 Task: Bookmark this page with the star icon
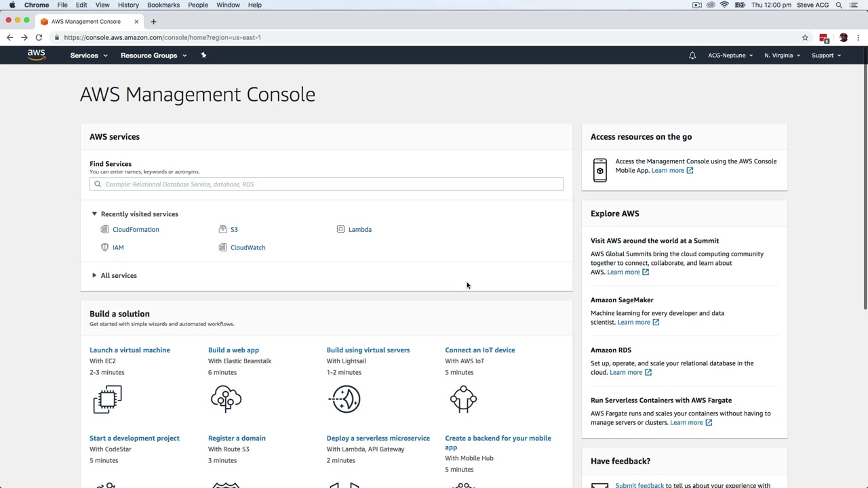point(805,37)
